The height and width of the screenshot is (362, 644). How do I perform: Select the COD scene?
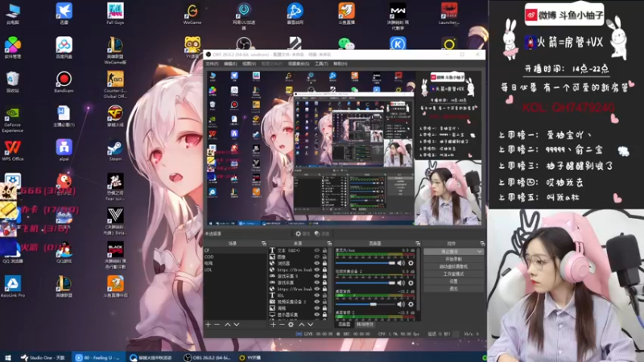[235, 257]
